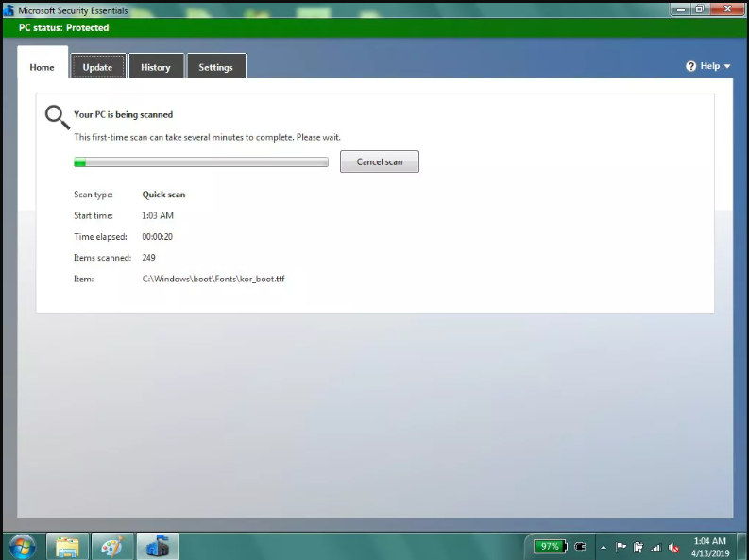
Task: Open Windows Explorer from the taskbar
Action: [x=67, y=547]
